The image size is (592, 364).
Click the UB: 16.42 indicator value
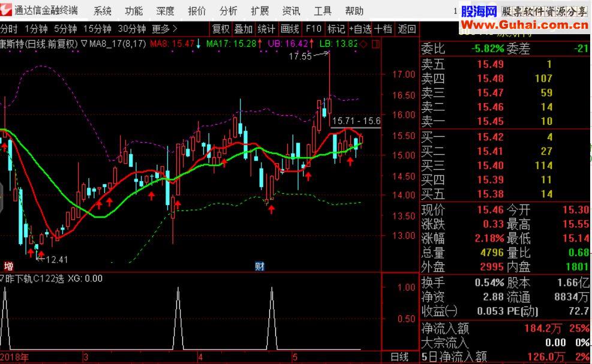click(x=288, y=44)
